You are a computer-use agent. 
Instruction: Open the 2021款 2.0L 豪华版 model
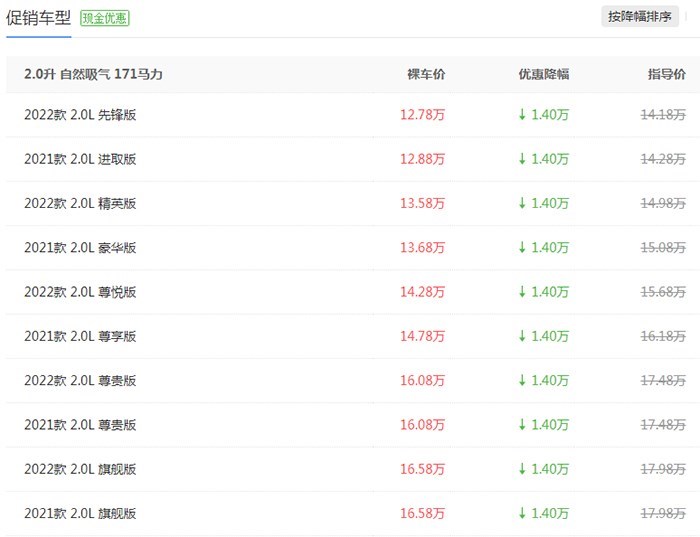(80, 247)
